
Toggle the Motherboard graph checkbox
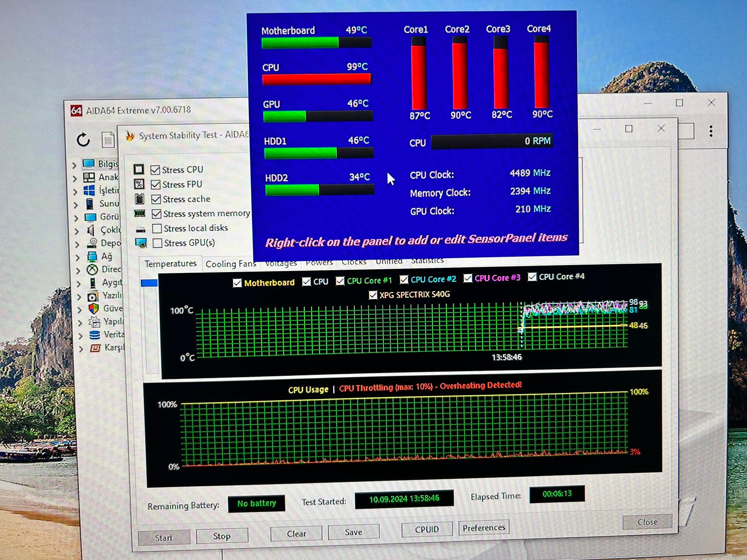click(237, 283)
